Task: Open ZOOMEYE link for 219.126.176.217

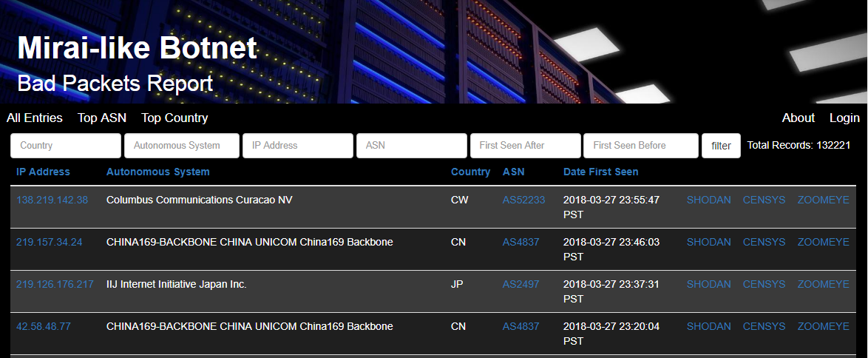Action: [x=823, y=284]
